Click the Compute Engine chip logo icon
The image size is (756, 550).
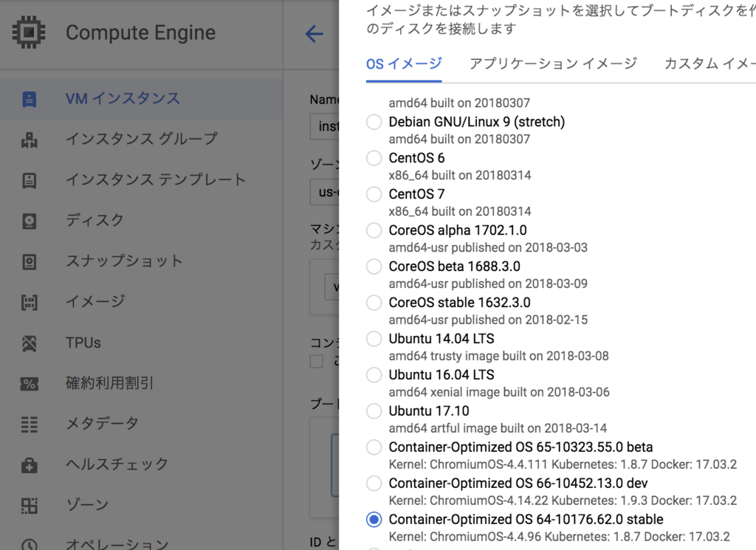[29, 32]
